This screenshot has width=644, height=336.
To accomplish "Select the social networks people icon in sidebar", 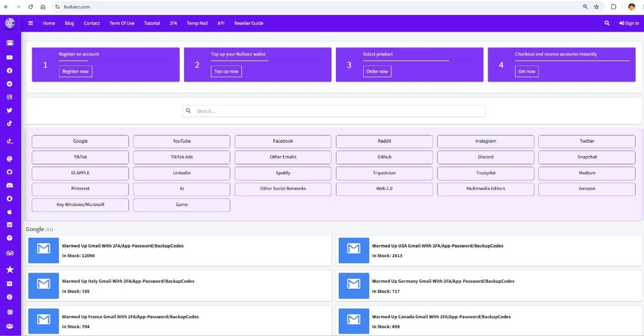I will point(10,326).
